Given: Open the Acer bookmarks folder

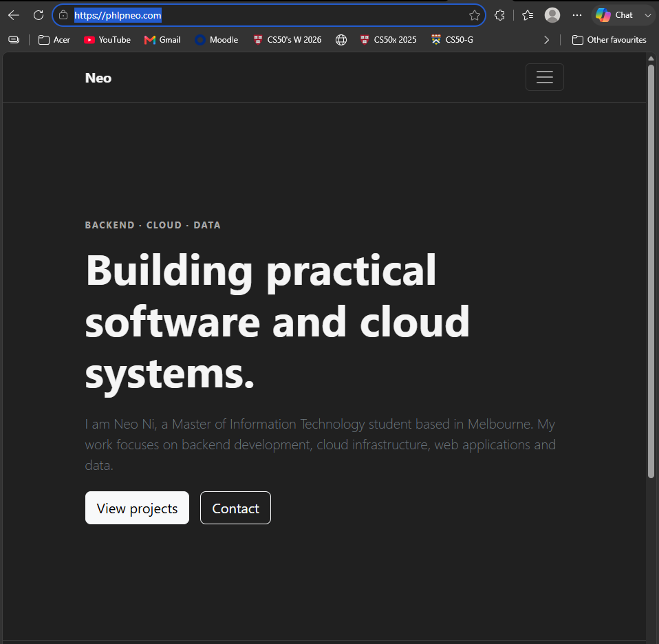Looking at the screenshot, I should pyautogui.click(x=54, y=40).
